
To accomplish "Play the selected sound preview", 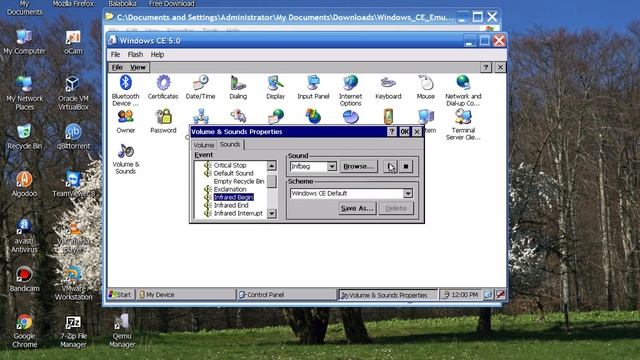I will [390, 167].
